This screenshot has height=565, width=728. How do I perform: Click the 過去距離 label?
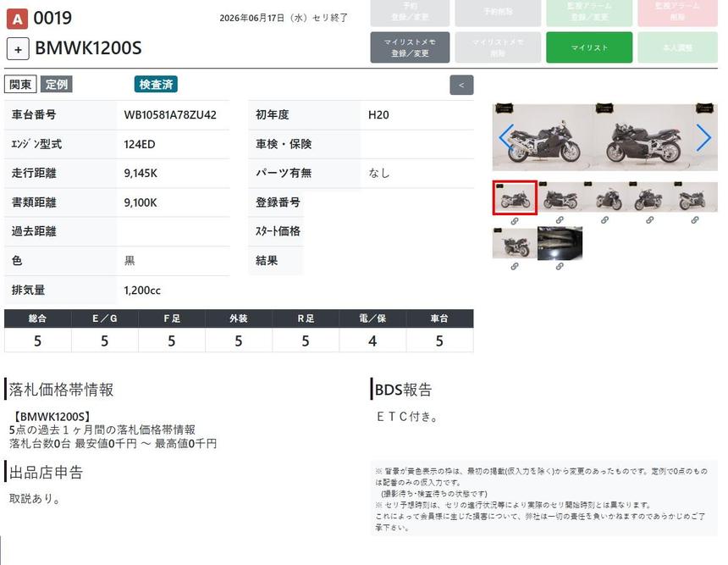pyautogui.click(x=34, y=231)
